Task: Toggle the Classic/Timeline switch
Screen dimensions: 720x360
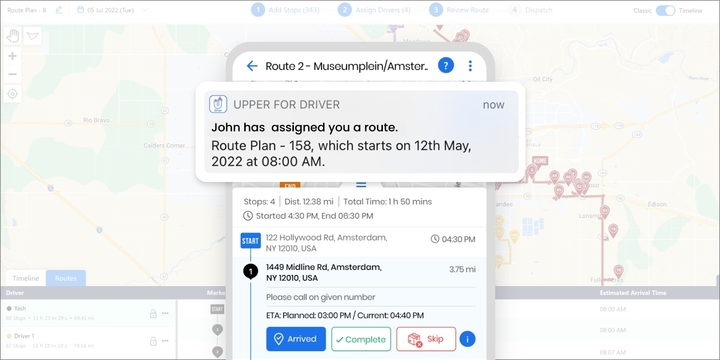Action: pyautogui.click(x=665, y=10)
